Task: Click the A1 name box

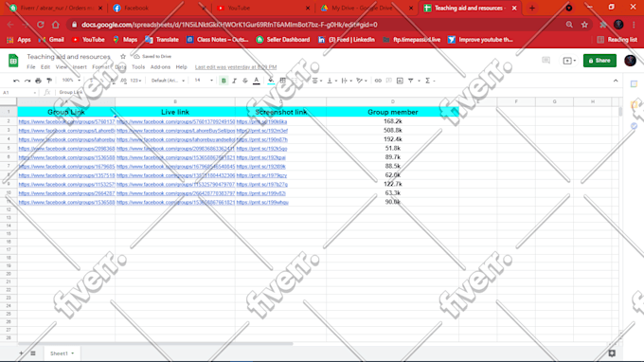Action: [x=19, y=93]
